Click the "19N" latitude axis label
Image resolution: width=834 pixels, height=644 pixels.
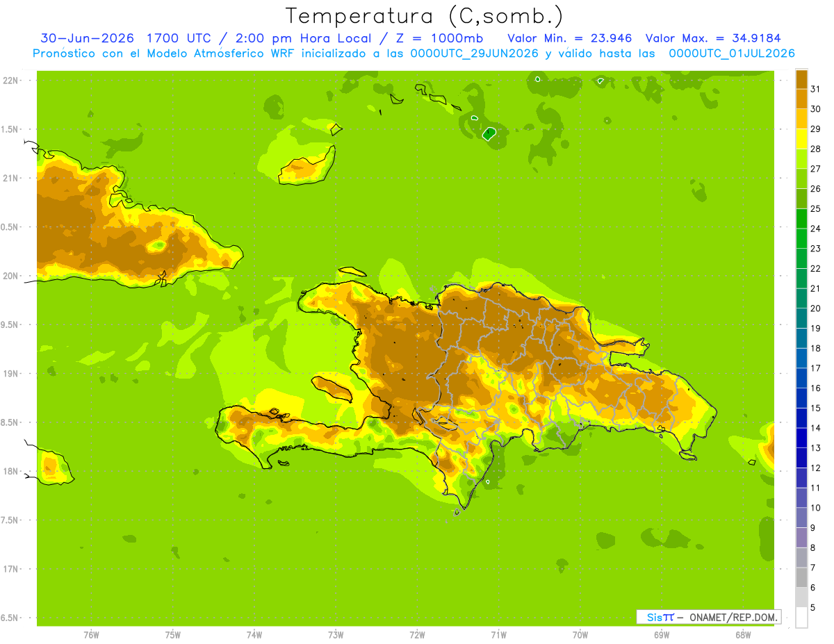[11, 374]
